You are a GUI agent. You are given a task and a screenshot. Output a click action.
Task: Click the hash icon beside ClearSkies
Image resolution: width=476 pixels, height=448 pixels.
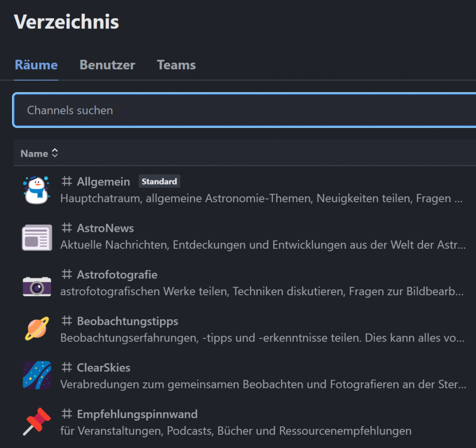click(x=67, y=368)
